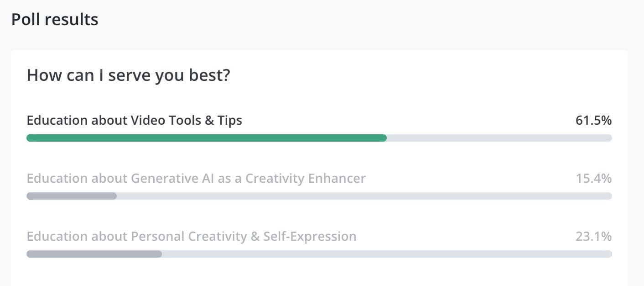
Task: Click the "How can I serve you best?" question
Action: [x=129, y=76]
